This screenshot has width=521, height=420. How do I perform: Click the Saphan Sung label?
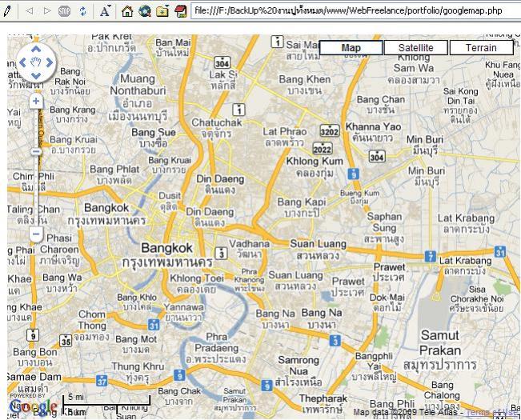click(x=384, y=228)
